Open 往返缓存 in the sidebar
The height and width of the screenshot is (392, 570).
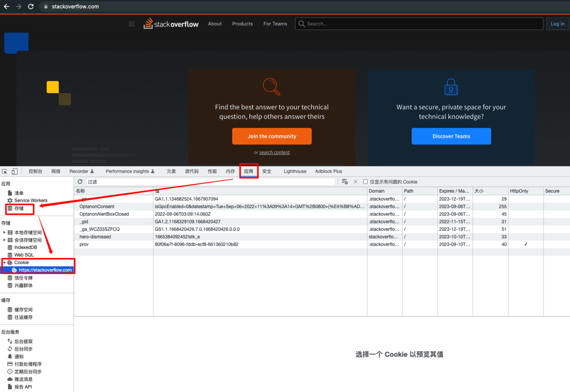[23, 317]
